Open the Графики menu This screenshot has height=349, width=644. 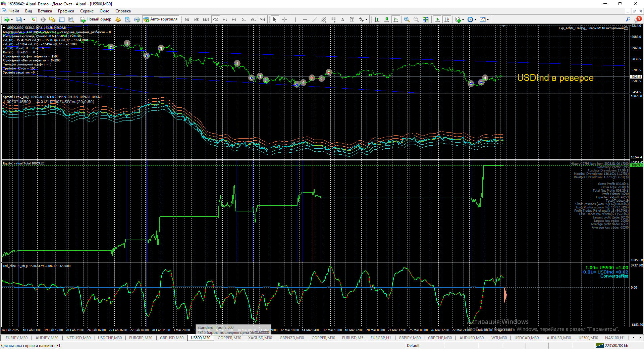(x=66, y=11)
